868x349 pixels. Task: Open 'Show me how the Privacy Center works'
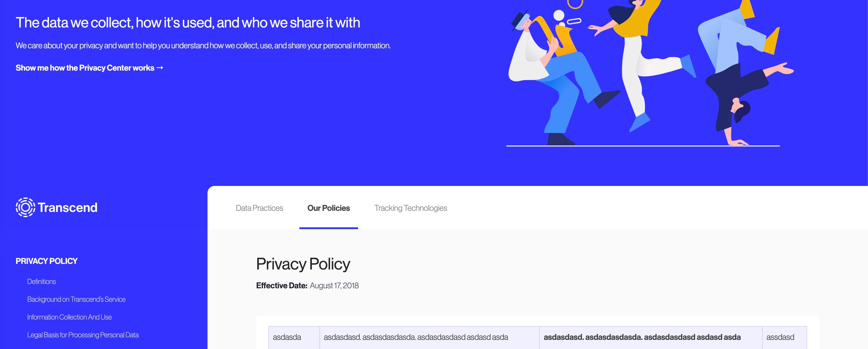89,68
